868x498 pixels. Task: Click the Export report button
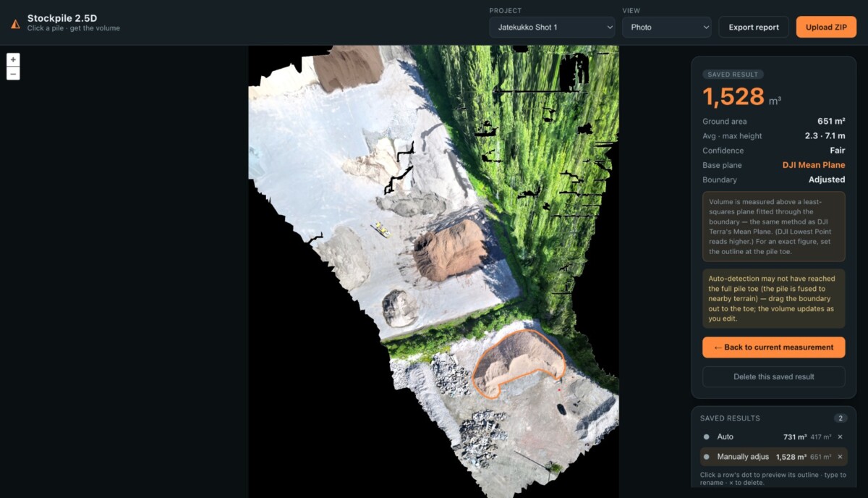pos(754,28)
